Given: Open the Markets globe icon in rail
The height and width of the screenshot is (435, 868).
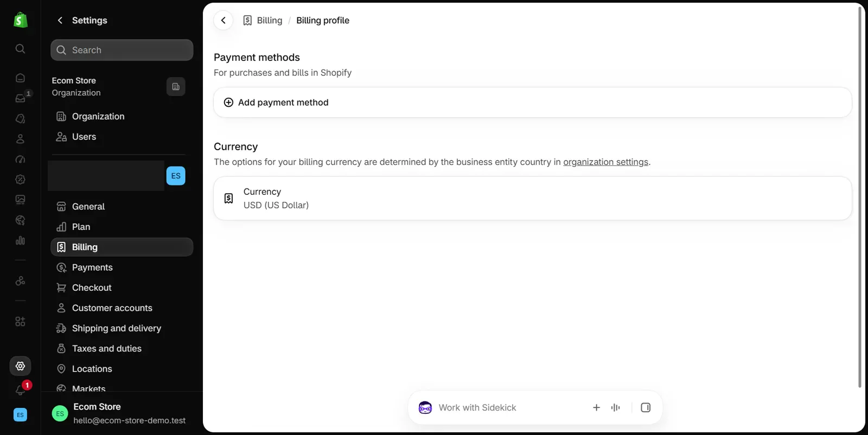Looking at the screenshot, I should 20,220.
